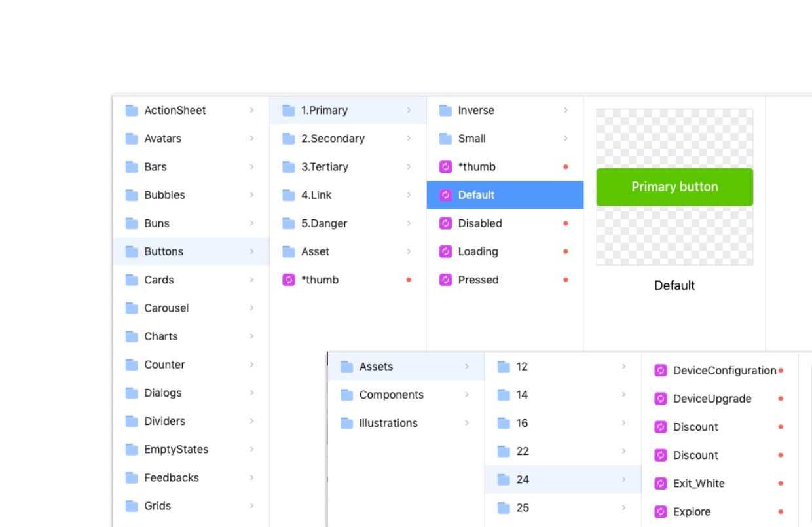This screenshot has height=527, width=812.
Task: Open folder 25 in lower window
Action: 563,507
